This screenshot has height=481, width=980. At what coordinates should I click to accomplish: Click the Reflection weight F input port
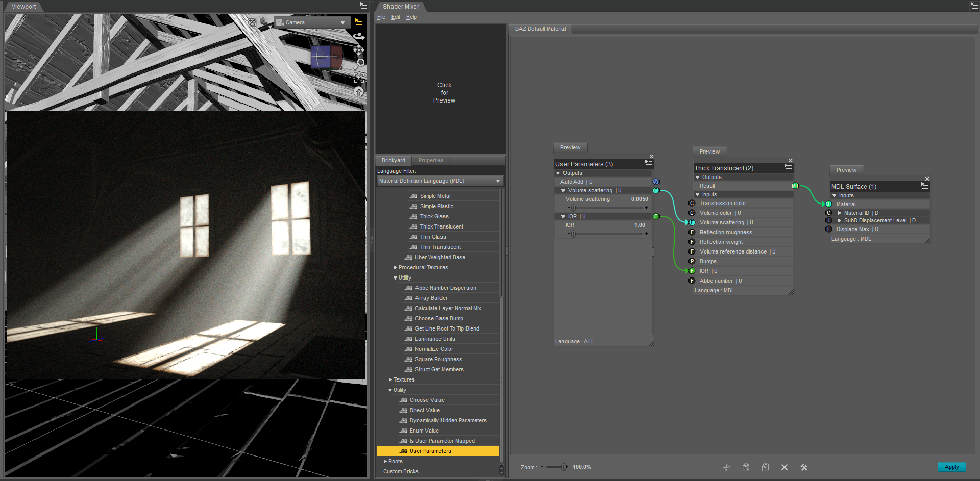(x=692, y=242)
